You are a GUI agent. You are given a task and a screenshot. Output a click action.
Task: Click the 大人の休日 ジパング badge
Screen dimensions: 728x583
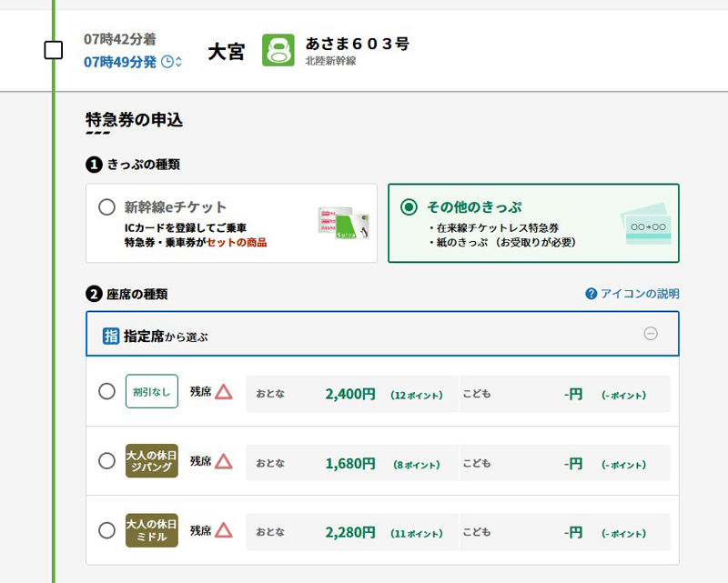tap(151, 461)
